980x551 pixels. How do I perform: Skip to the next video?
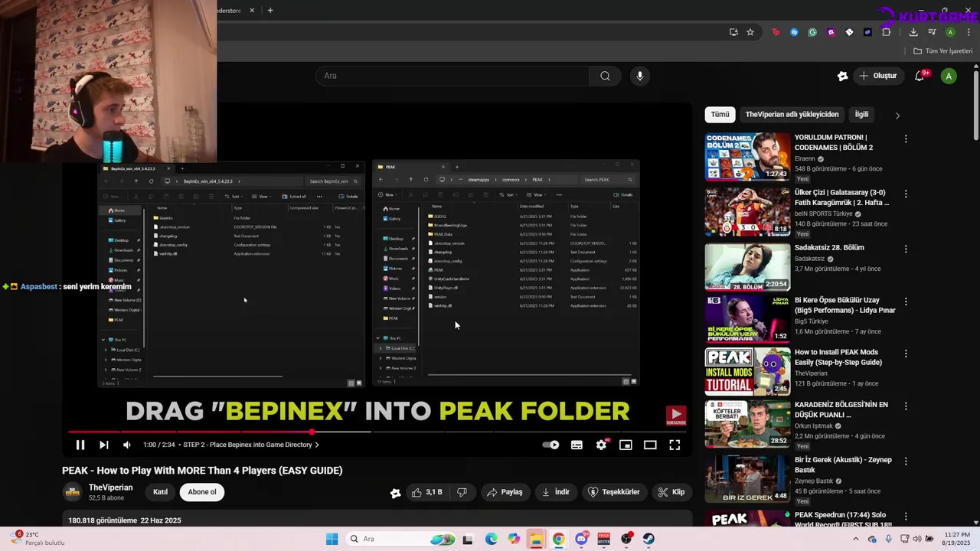tap(104, 445)
